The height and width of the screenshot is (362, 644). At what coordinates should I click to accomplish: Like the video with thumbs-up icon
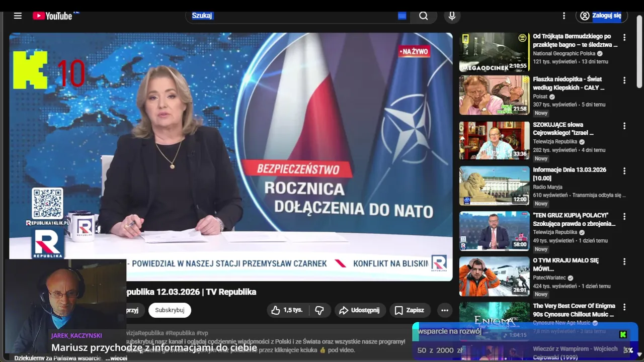tap(287, 310)
